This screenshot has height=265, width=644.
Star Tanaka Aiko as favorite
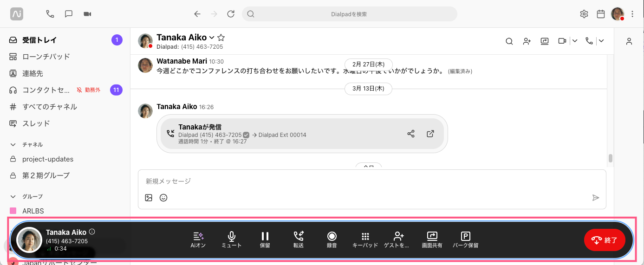[221, 38]
